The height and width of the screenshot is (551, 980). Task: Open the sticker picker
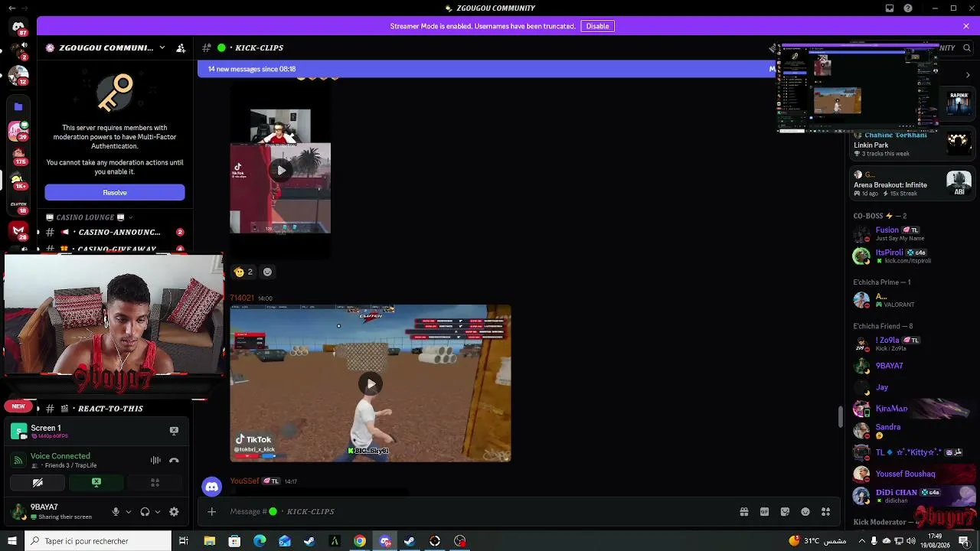coord(785,511)
